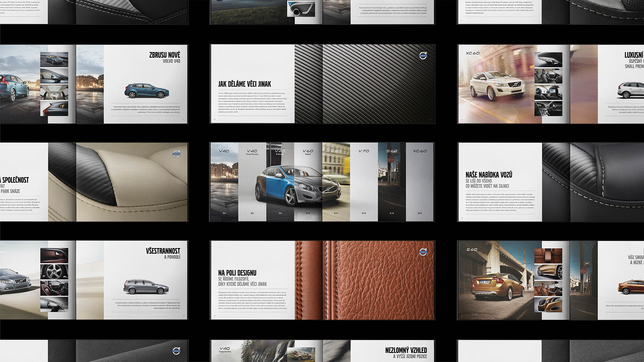Click the Volvo logo on the striped black page

coord(423,56)
